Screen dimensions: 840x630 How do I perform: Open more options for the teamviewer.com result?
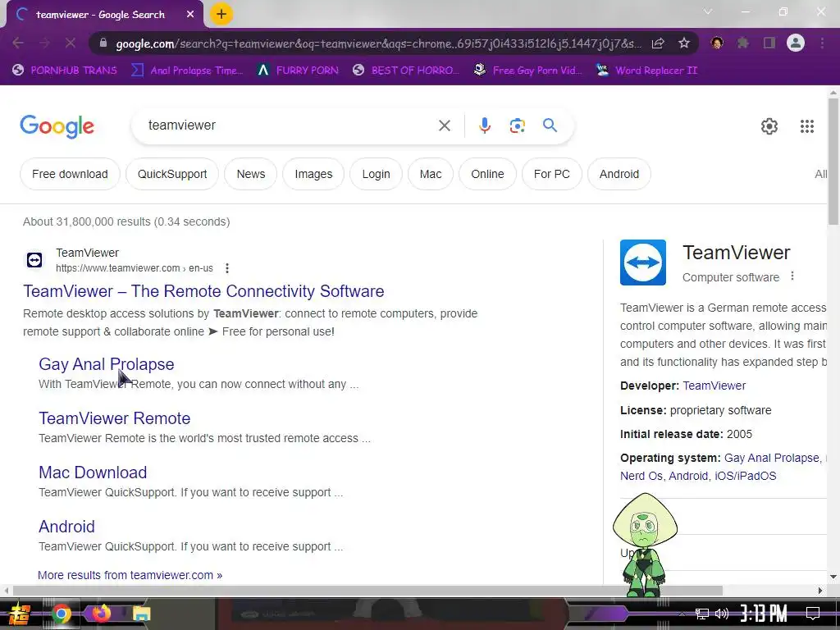[x=227, y=268]
